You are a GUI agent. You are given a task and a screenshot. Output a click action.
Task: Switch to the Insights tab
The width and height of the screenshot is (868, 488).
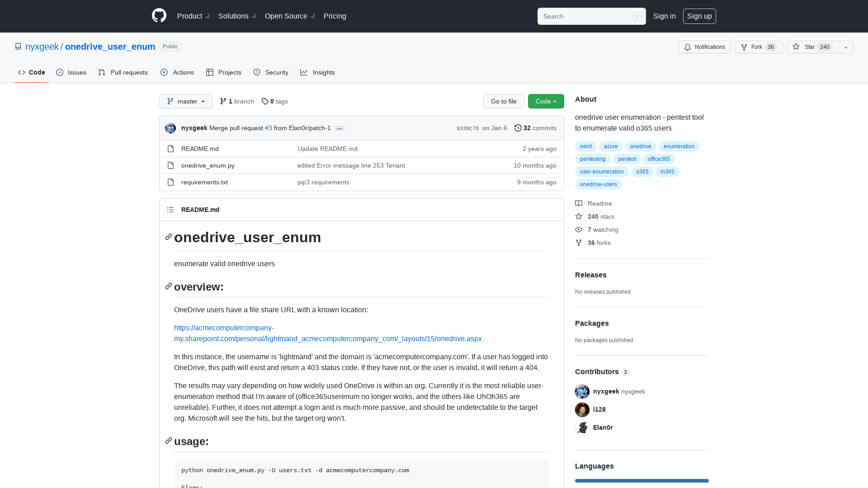click(x=318, y=72)
